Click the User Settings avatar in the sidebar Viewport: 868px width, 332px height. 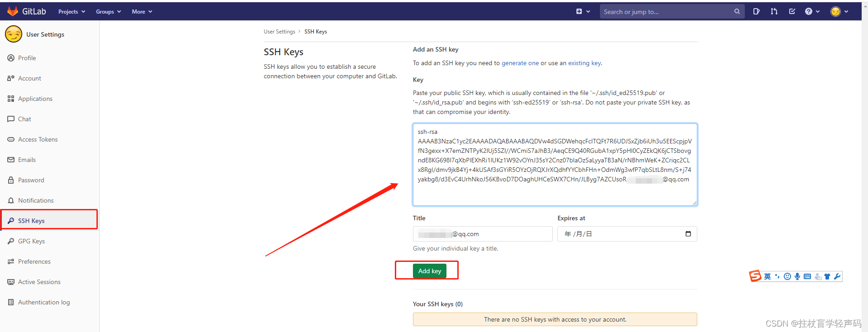pyautogui.click(x=14, y=34)
